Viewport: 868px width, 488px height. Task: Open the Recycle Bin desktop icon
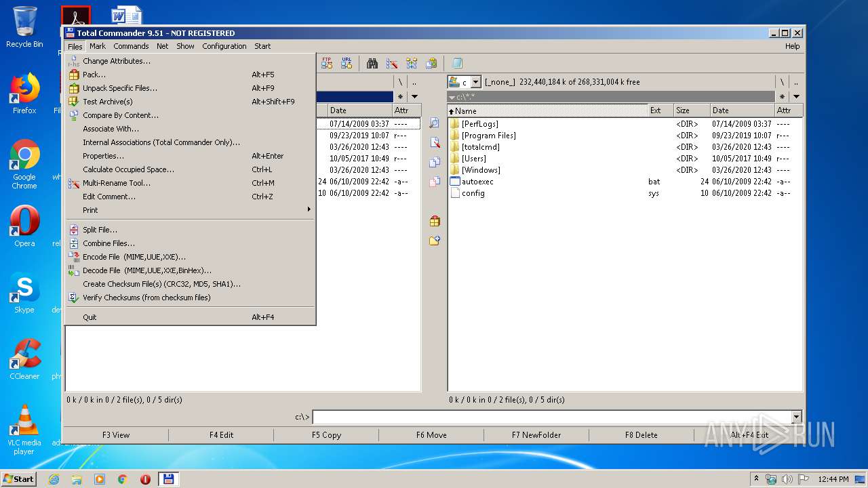click(x=24, y=28)
